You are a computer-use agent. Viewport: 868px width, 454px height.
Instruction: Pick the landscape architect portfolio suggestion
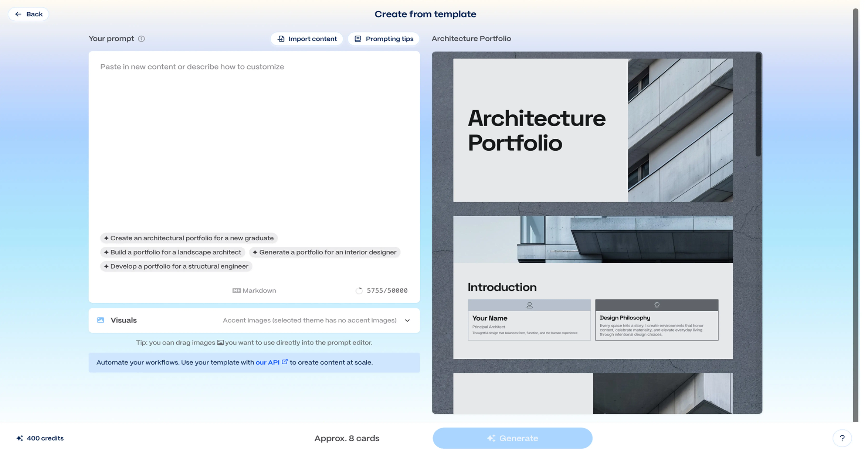(173, 252)
